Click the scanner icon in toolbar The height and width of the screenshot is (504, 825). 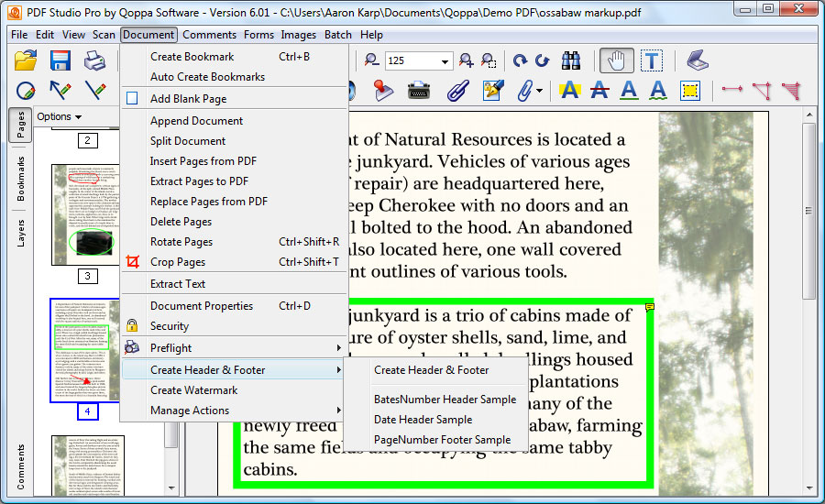coord(698,60)
